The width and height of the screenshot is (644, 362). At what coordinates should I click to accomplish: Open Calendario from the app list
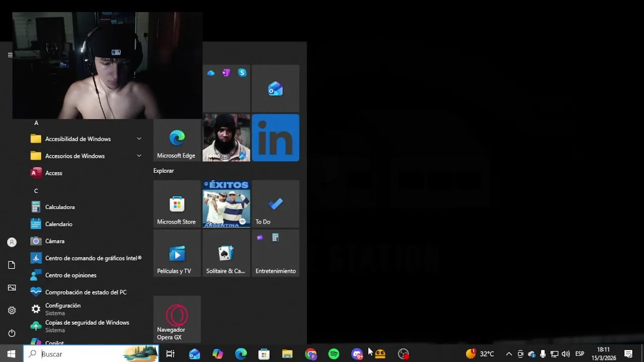[87, 224]
